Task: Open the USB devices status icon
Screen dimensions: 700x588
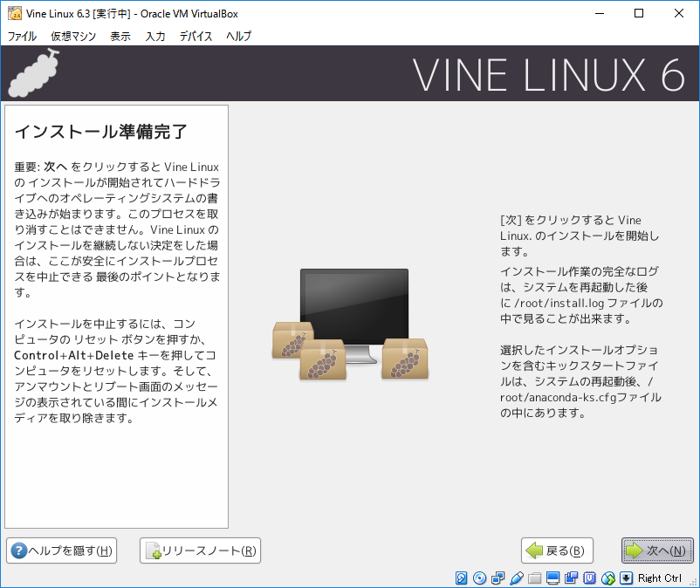Action: [x=516, y=578]
